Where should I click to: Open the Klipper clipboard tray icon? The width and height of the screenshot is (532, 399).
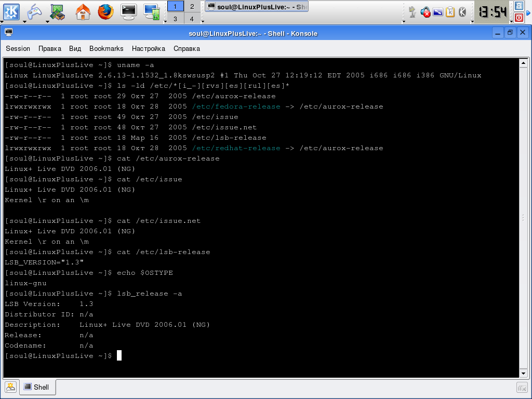coord(450,12)
